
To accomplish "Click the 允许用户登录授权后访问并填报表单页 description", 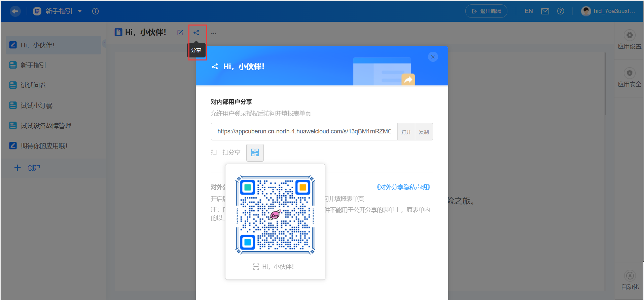I will tap(261, 114).
